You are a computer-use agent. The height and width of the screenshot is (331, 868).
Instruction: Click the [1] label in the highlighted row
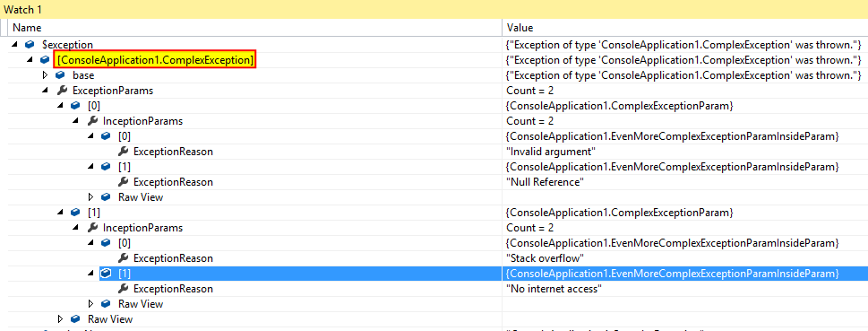pos(125,274)
